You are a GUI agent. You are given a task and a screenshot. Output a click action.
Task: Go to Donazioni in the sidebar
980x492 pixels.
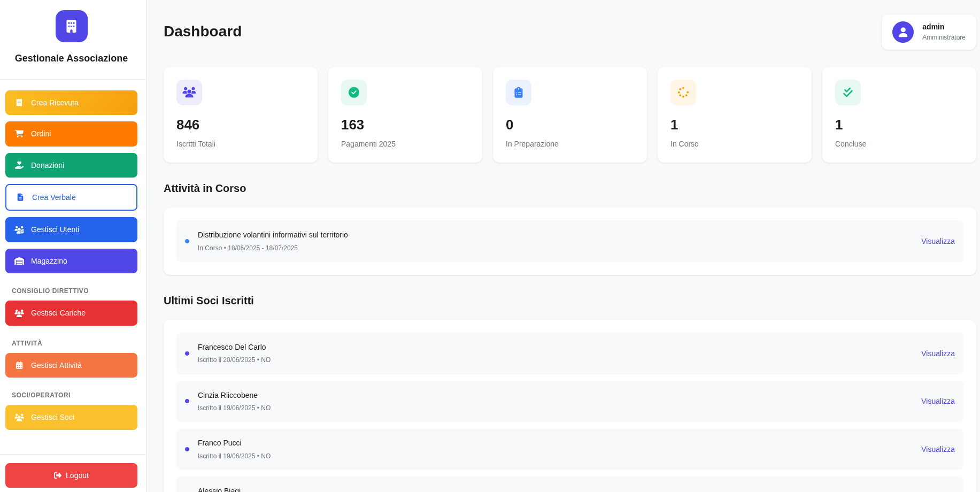pyautogui.click(x=71, y=165)
